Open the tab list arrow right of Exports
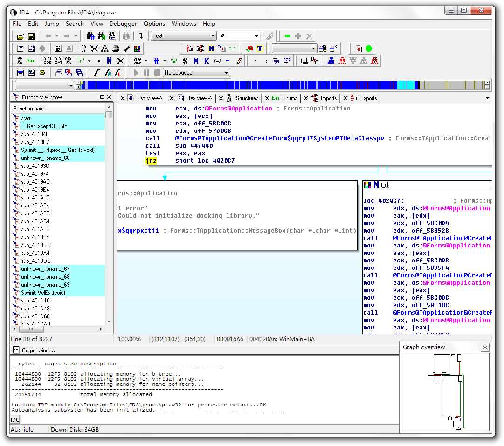 pos(487,98)
